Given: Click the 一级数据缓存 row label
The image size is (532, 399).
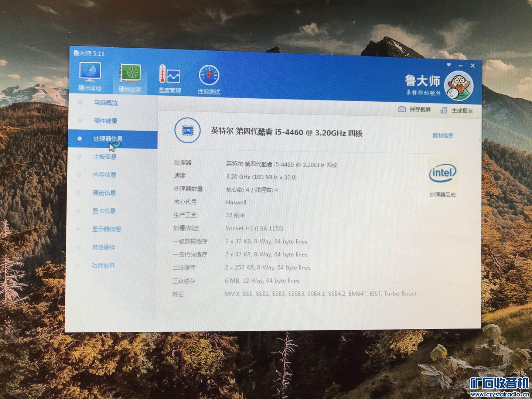Looking at the screenshot, I should [x=190, y=241].
